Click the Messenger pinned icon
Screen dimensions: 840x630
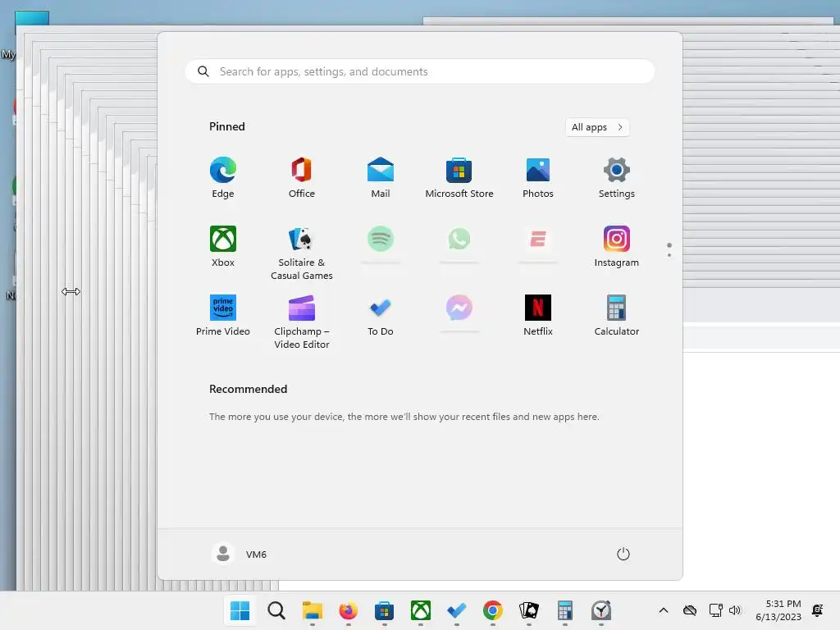point(459,308)
